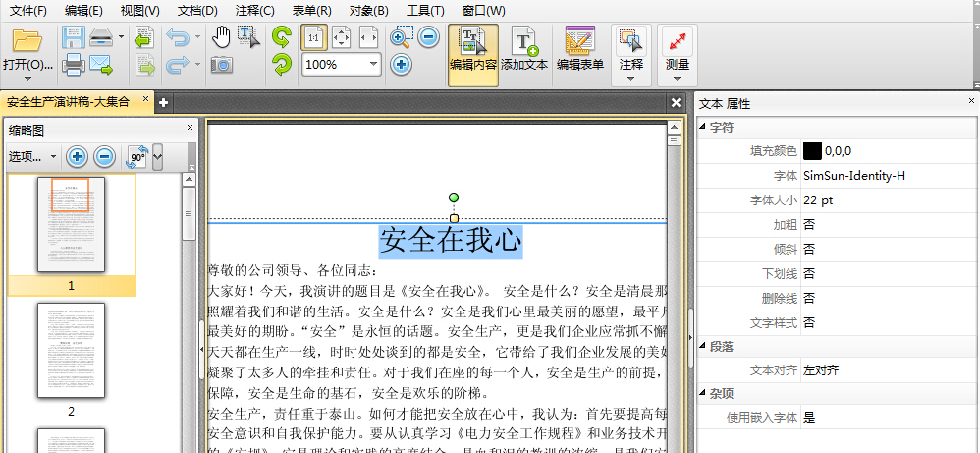
Task: Click the 加粗 value 否
Action: tap(809, 225)
